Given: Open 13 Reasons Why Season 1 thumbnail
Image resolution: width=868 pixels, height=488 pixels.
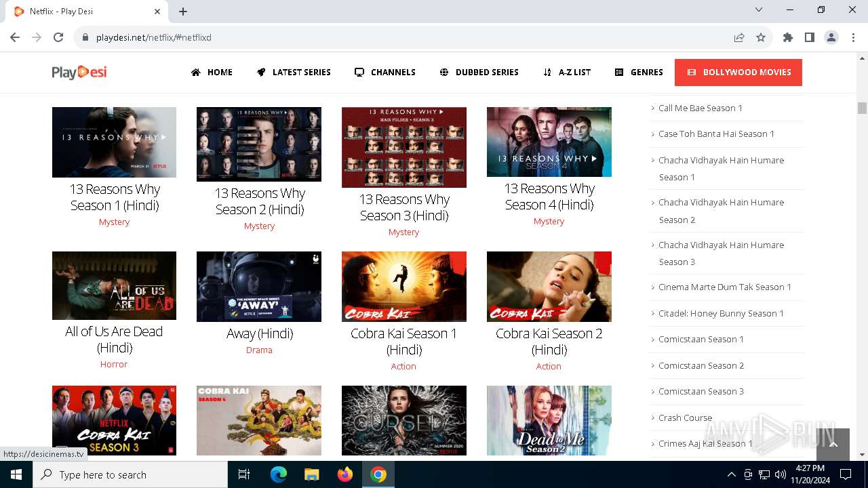Looking at the screenshot, I should (x=114, y=142).
